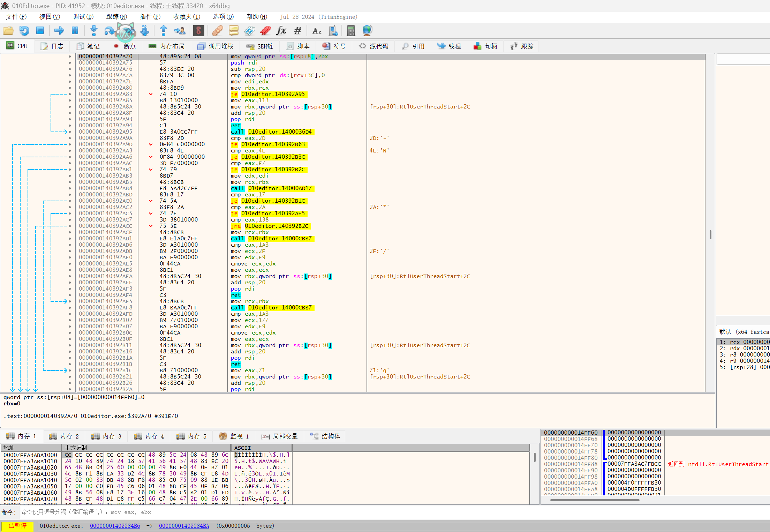Click the Open file folder icon
Screen dimensions: 770x532
tap(8, 31)
